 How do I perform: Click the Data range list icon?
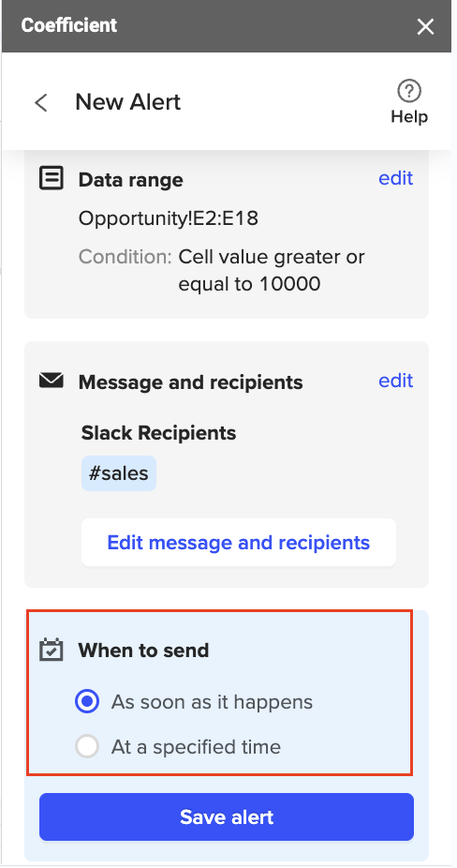pos(52,178)
